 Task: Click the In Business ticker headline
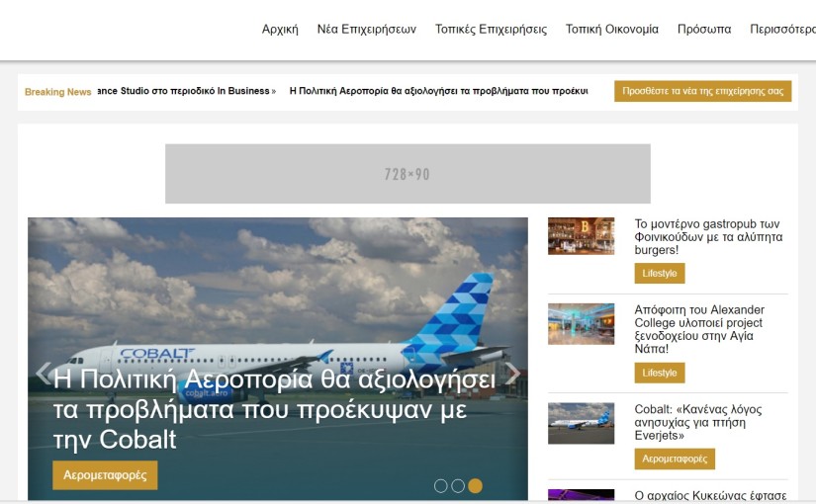(x=186, y=91)
